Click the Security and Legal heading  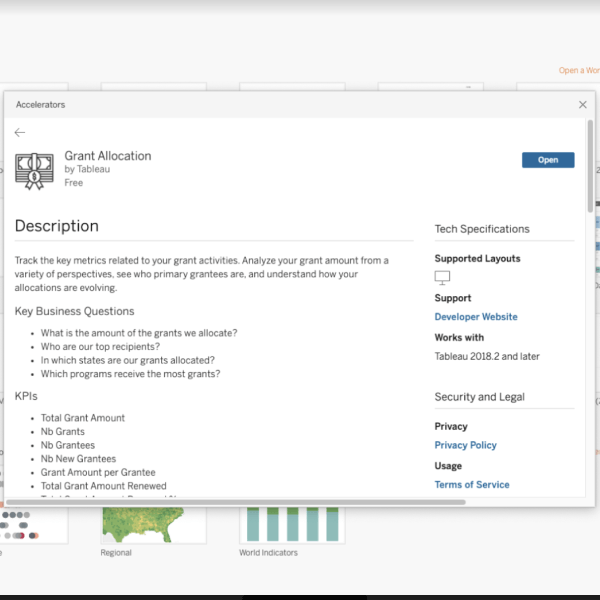coord(479,397)
